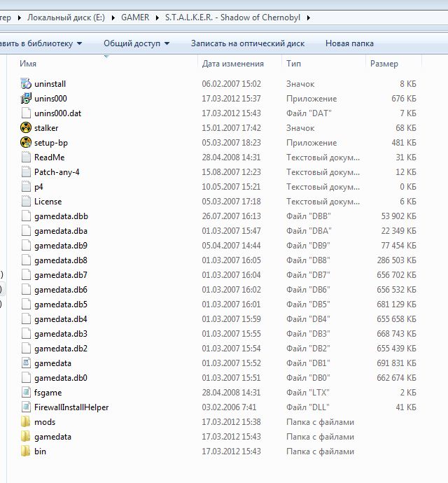448x483 pixels.
Task: Click the size value '676 КБ'
Action: click(404, 99)
